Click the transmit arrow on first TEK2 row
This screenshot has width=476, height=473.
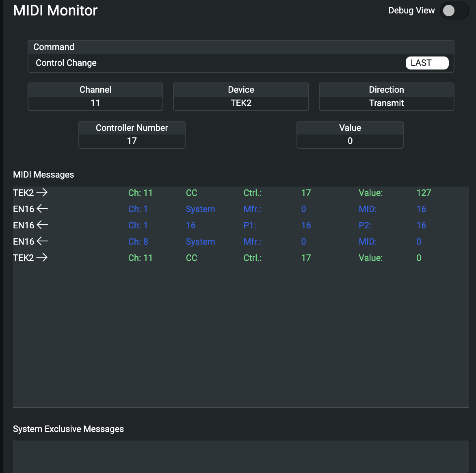point(42,193)
